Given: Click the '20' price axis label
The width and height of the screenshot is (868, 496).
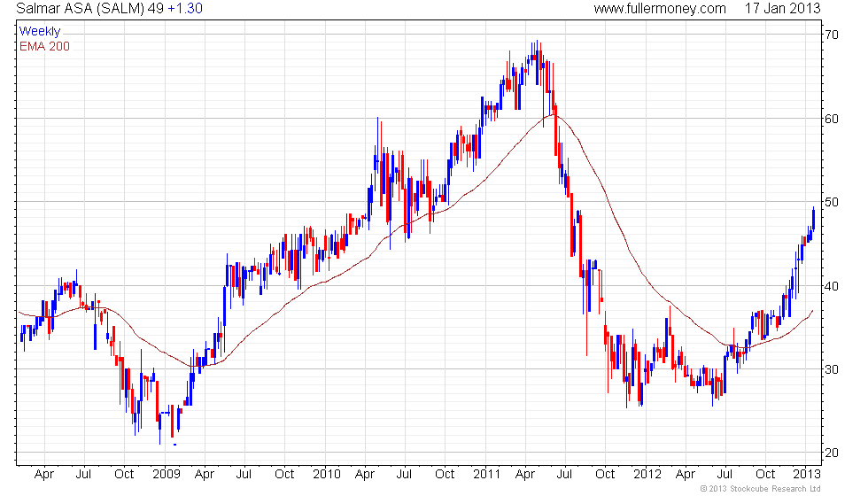Looking at the screenshot, I should (x=832, y=453).
